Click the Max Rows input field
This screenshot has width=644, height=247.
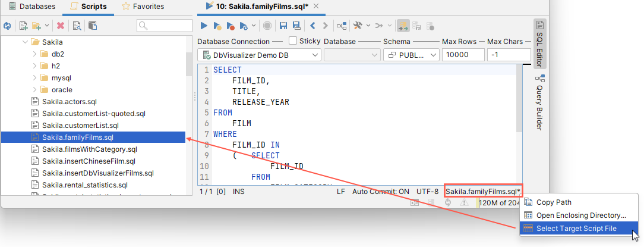[x=462, y=55]
